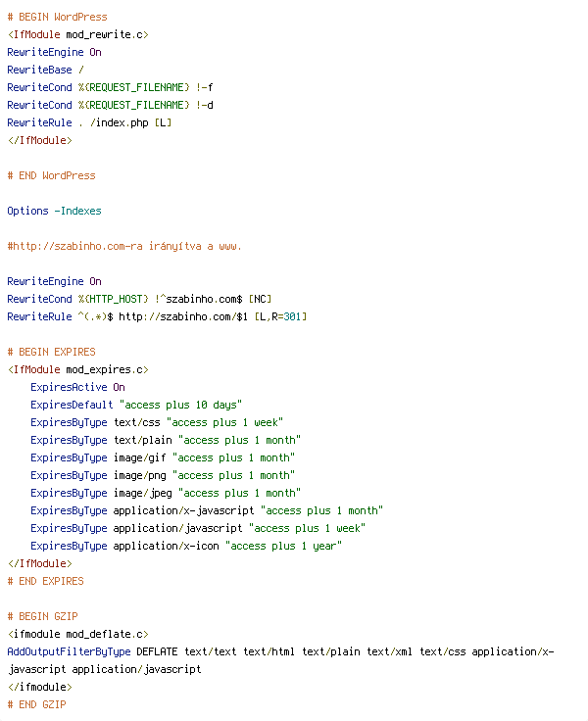Click the '# END WordPress' comment
This screenshot has height=721, width=588.
click(x=52, y=175)
